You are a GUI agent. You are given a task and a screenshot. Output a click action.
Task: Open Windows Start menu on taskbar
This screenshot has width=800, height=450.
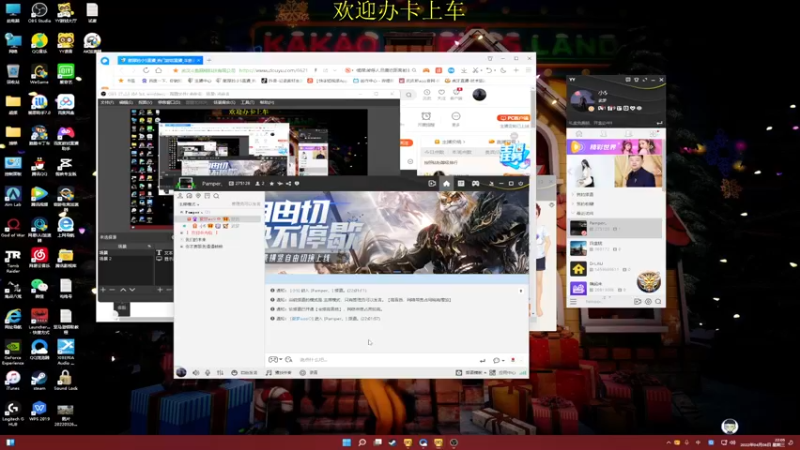click(346, 442)
